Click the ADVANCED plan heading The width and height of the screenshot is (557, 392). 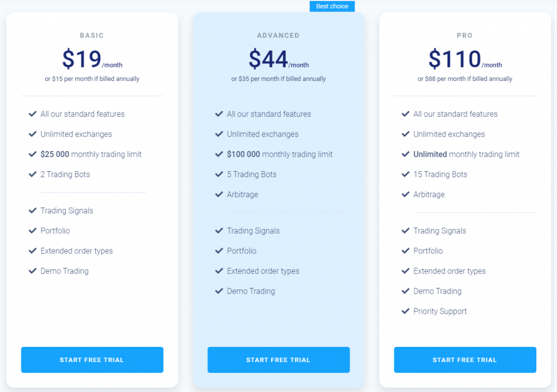click(278, 35)
